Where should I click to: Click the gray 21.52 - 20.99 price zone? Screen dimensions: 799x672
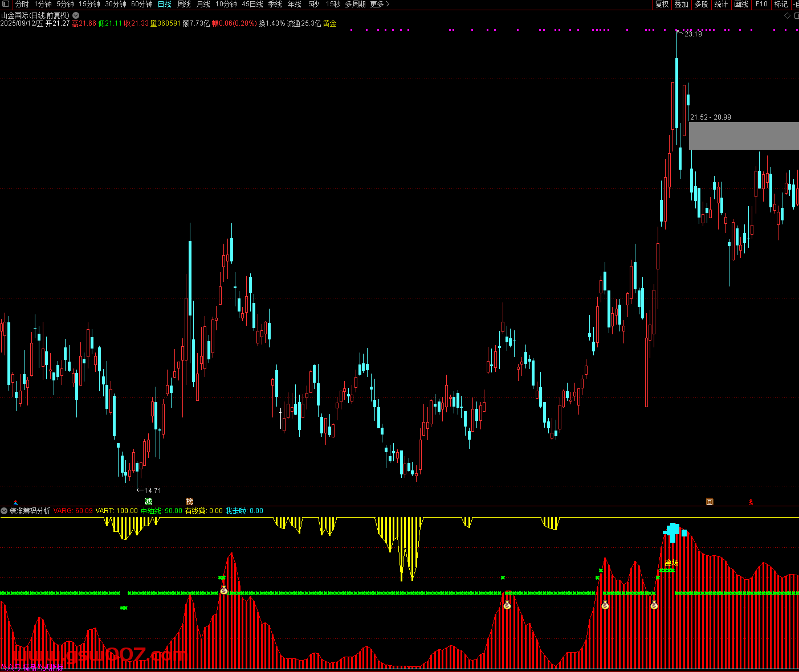pos(744,136)
